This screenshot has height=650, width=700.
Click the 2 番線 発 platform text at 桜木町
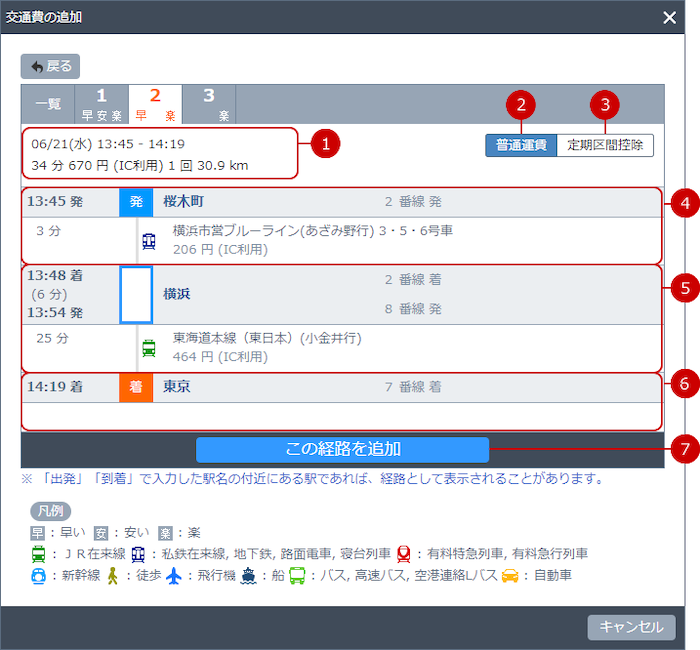coord(413,202)
